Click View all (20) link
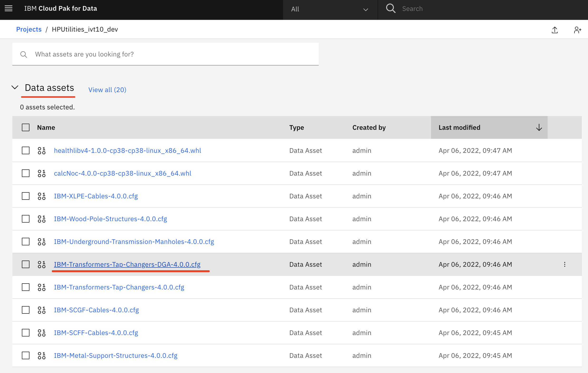This screenshot has width=588, height=373. [x=107, y=90]
